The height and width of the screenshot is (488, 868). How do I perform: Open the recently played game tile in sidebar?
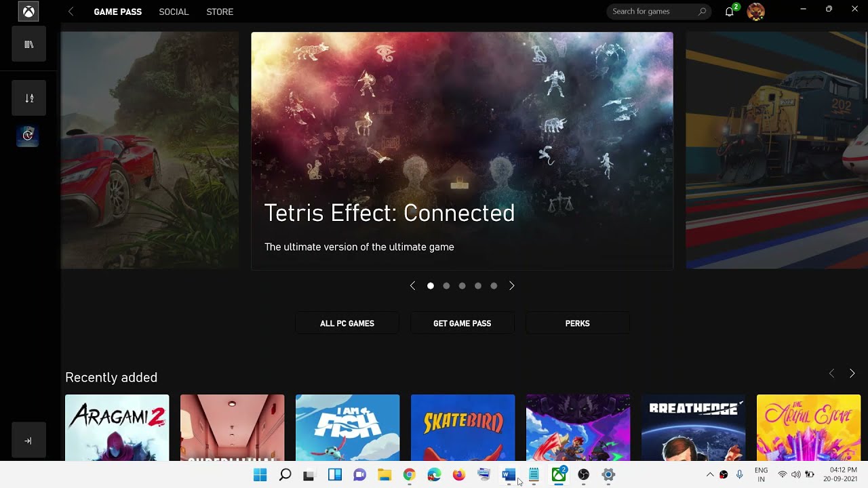pyautogui.click(x=28, y=136)
